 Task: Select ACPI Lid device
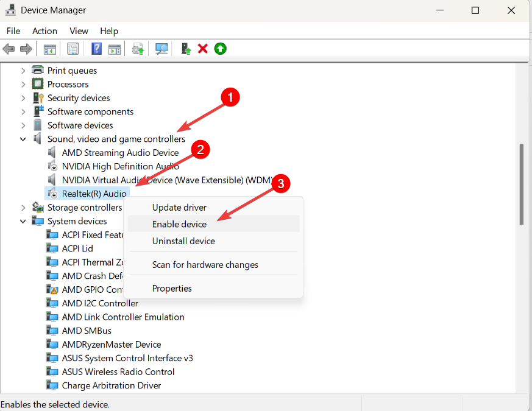pyautogui.click(x=77, y=248)
